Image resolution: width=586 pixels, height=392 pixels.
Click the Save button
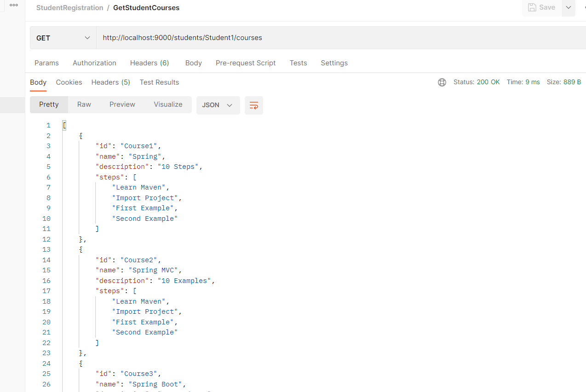coord(541,7)
